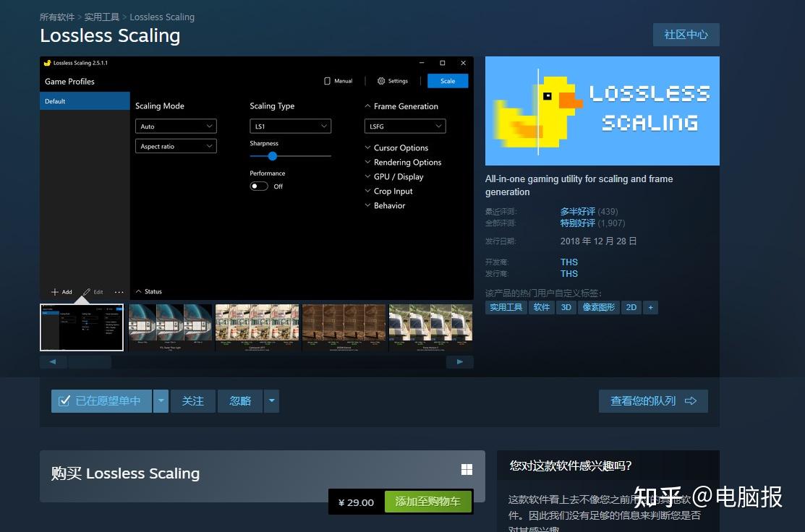Click the 忽略 ignore button

tap(239, 401)
